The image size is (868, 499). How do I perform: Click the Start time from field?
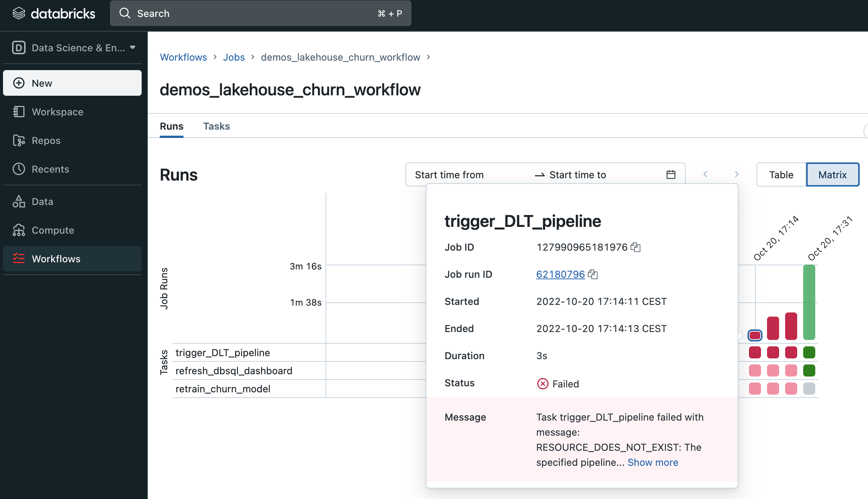(x=449, y=175)
